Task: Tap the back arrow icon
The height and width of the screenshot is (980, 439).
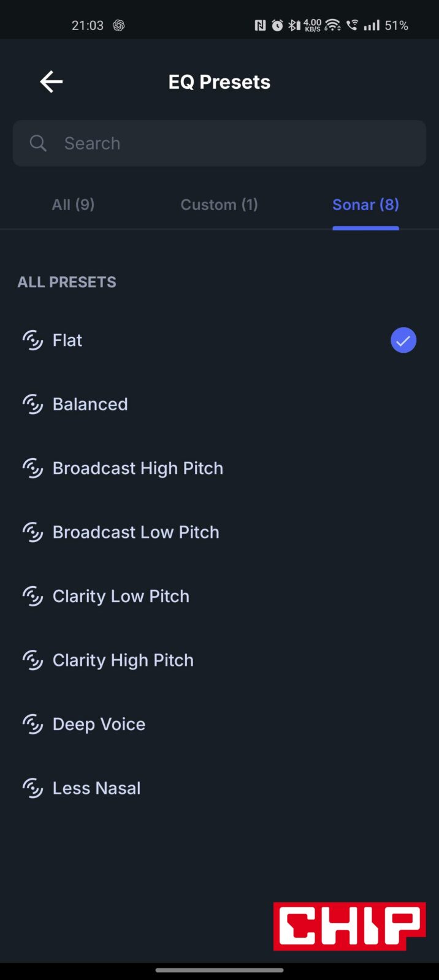Action: [x=52, y=81]
